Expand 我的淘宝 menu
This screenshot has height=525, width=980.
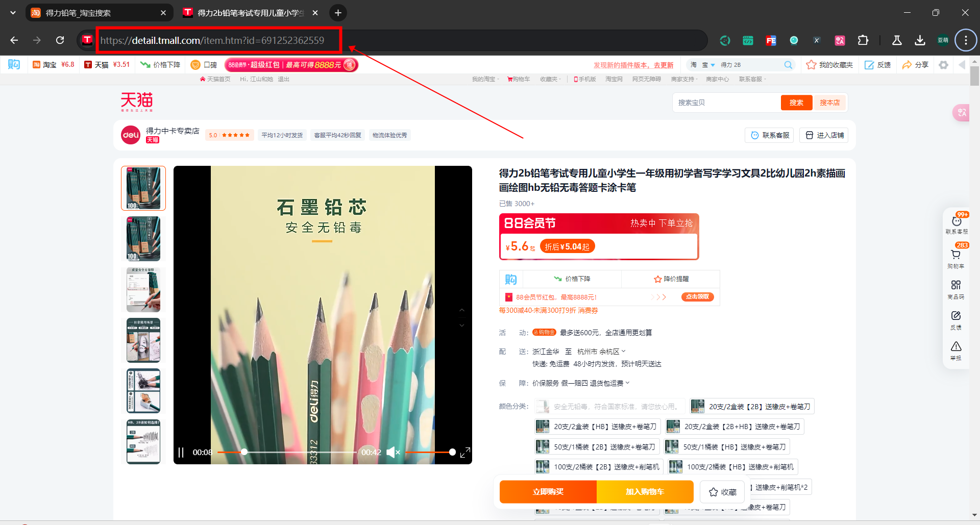coord(485,79)
